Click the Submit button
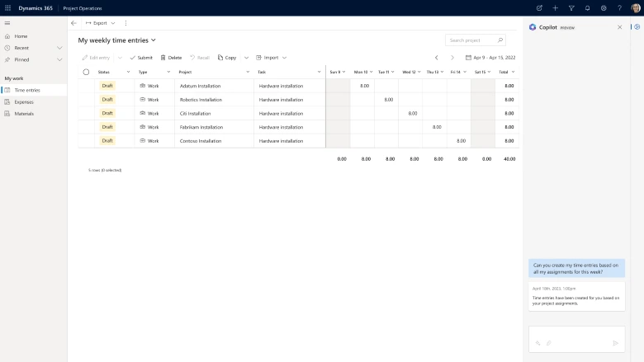 click(141, 58)
